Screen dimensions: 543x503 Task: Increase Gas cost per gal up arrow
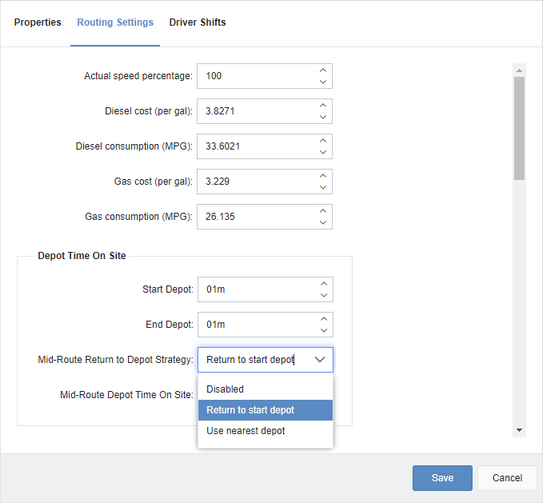[323, 176]
